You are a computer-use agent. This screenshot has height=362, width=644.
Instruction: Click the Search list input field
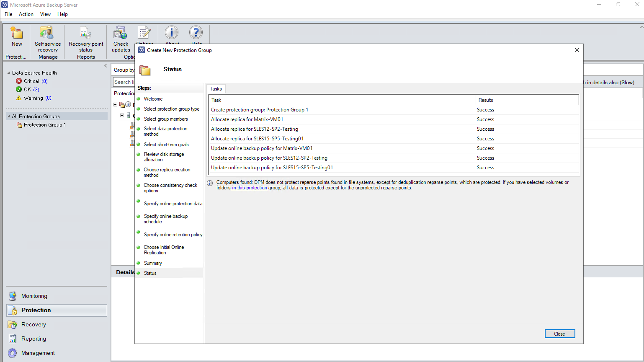pos(124,82)
